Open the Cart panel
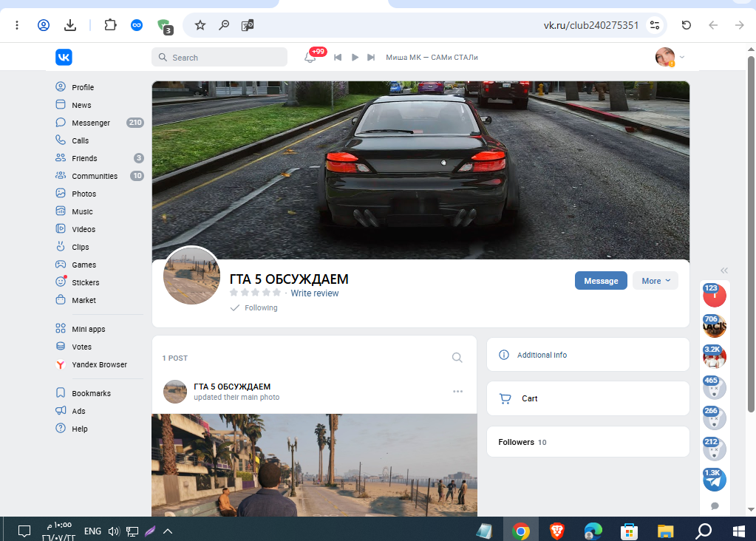The image size is (756, 541). click(588, 398)
